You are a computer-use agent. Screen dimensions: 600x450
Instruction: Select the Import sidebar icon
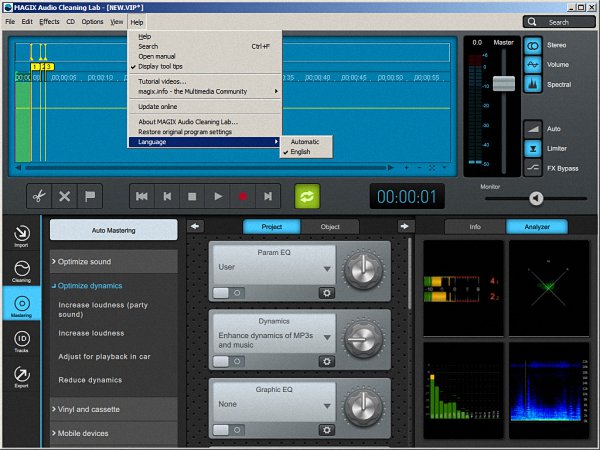22,236
